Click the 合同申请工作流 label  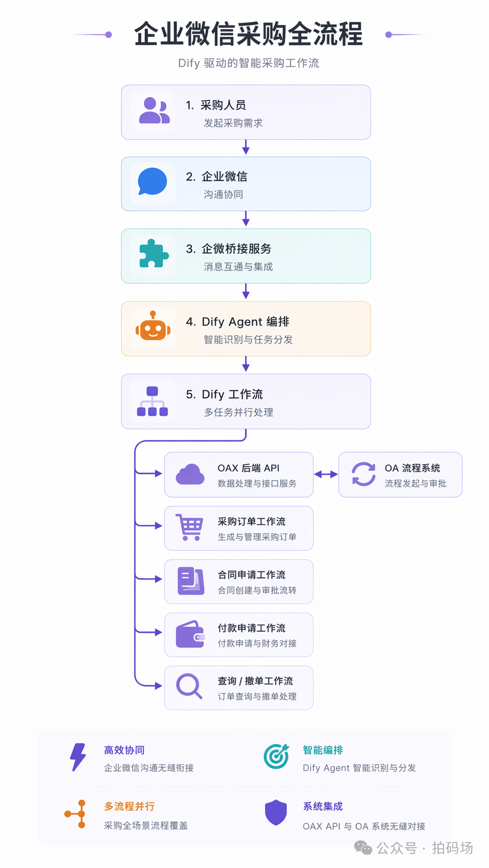[x=252, y=575]
